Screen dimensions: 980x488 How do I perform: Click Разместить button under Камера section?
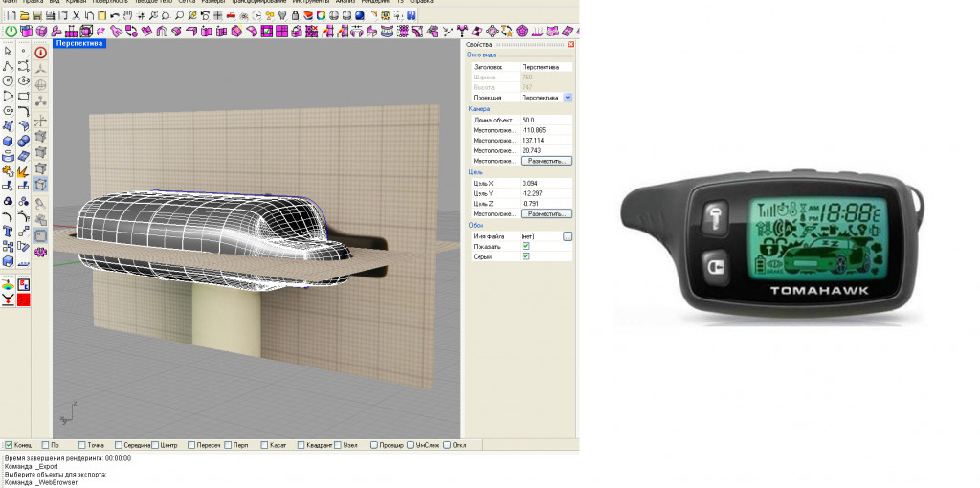pyautogui.click(x=546, y=161)
